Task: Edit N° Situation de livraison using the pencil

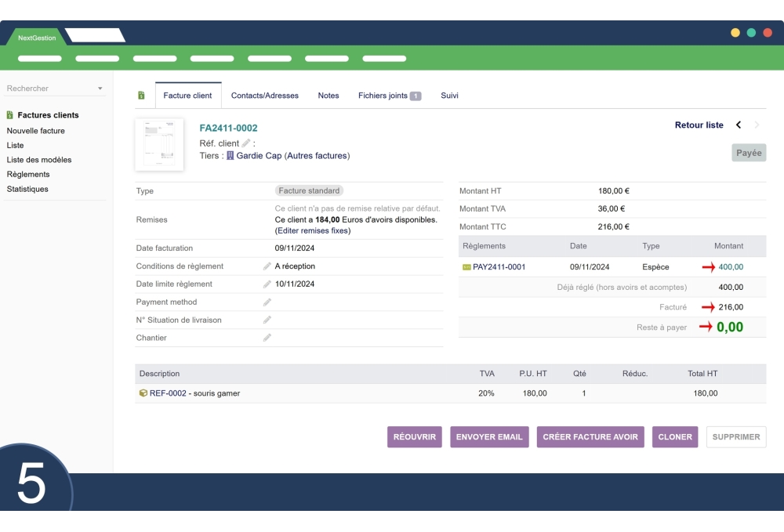Action: coord(268,320)
